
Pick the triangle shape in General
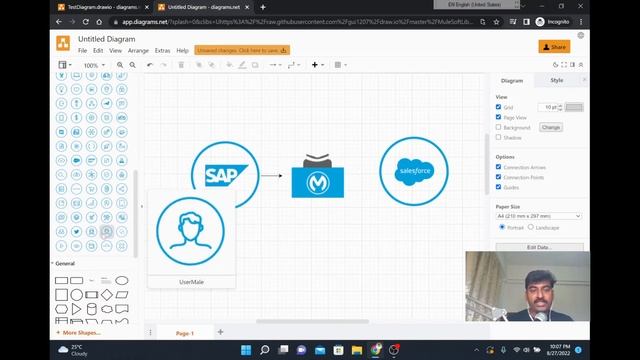tap(76, 309)
